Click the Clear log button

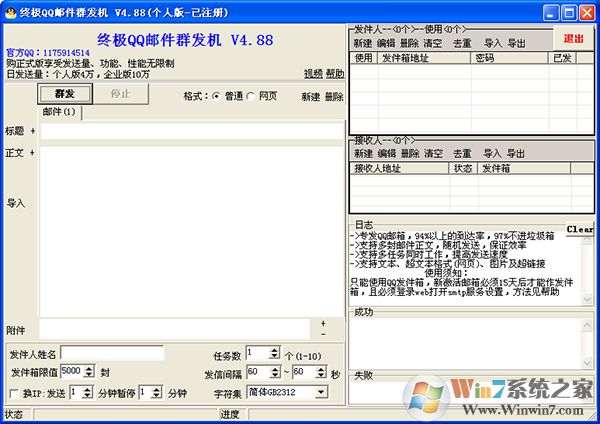coord(579,229)
